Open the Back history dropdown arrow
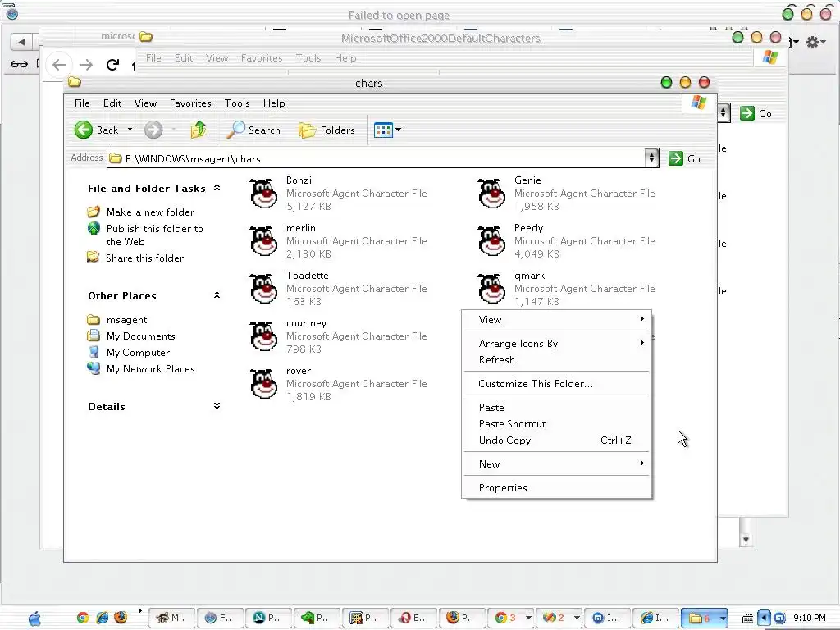840x630 pixels. [130, 130]
